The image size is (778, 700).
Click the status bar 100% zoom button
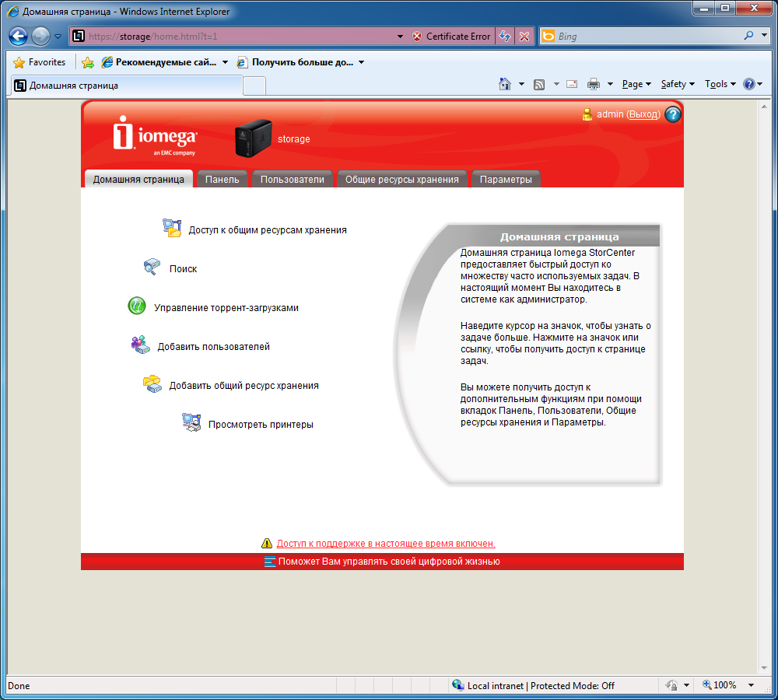tap(720, 685)
